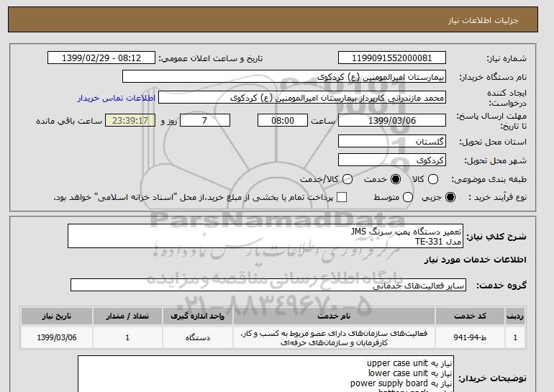Click the remaining time 23:39:17 field

point(130,120)
